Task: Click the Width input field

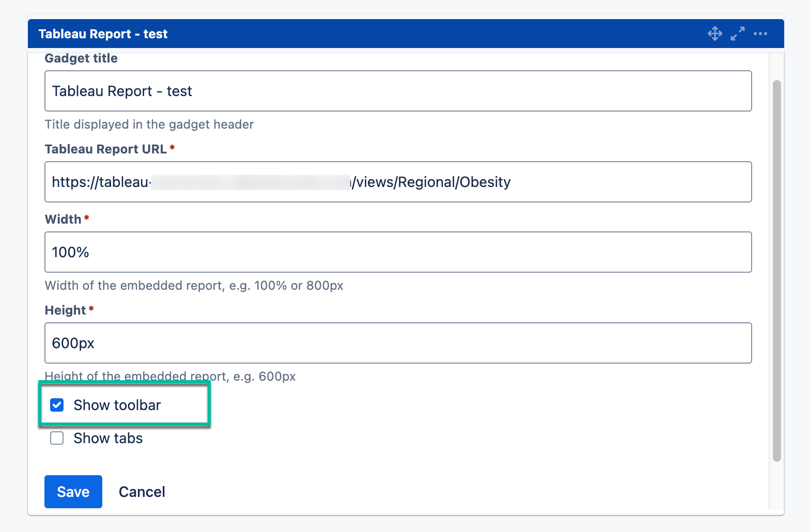Action: coord(398,252)
